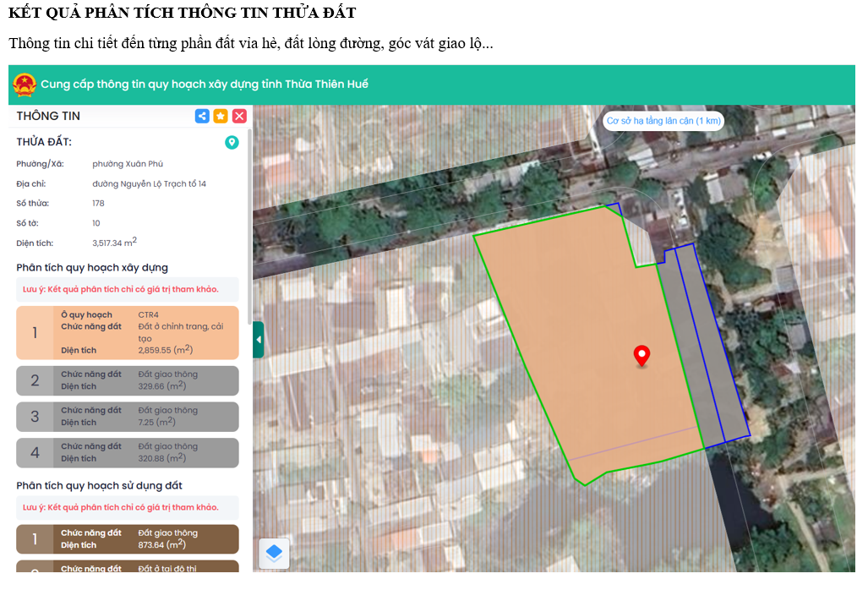Click the Vietnam national emblem logo
Viewport: 868px width, 590px height.
(x=25, y=85)
